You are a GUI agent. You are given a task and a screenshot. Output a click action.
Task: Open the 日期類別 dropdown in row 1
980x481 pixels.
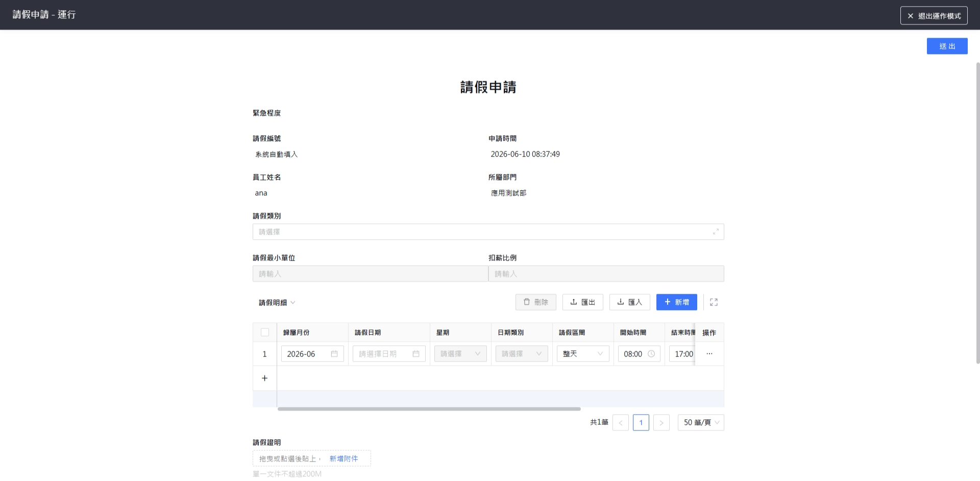[522, 354]
